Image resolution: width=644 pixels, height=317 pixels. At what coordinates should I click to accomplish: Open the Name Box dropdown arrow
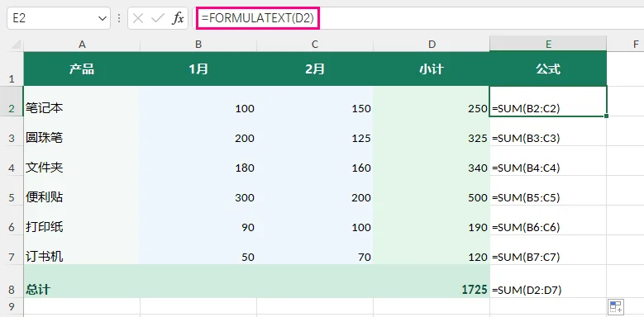pyautogui.click(x=102, y=18)
